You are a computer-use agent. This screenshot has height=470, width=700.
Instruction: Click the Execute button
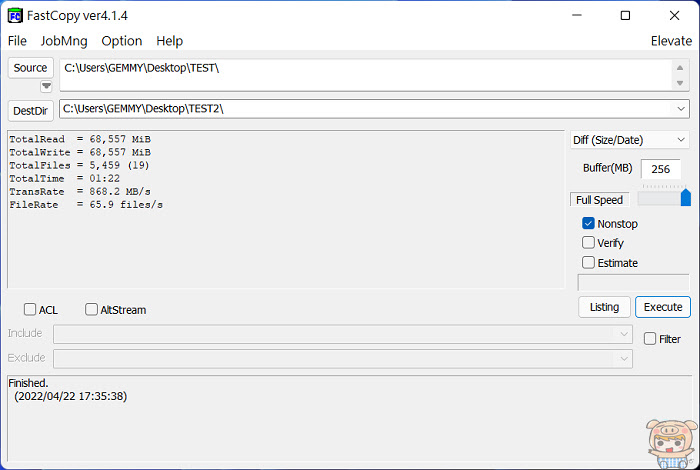point(662,307)
